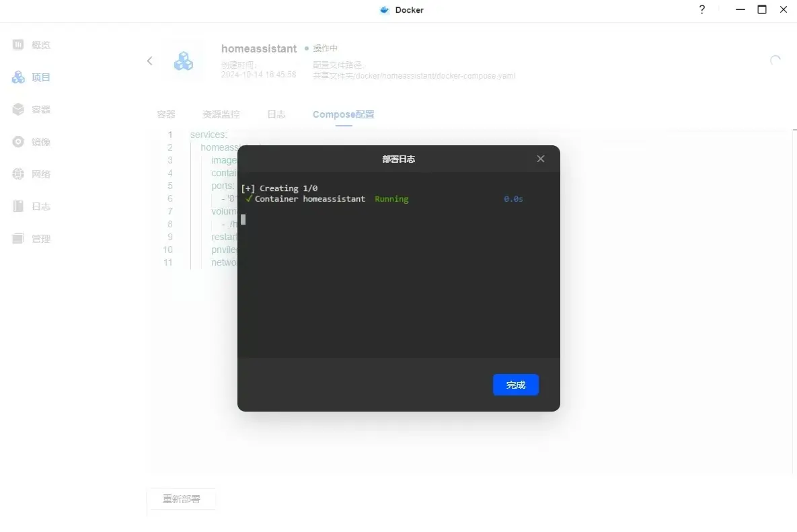The width and height of the screenshot is (797, 532).
Task: Click the homeassistant project cube icon
Action: coord(183,61)
